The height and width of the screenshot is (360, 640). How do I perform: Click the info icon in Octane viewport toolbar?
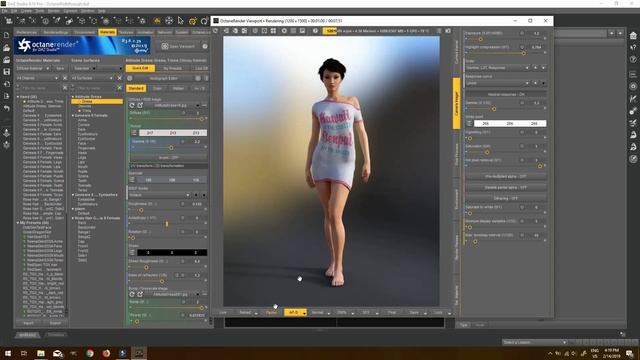[x=315, y=31]
